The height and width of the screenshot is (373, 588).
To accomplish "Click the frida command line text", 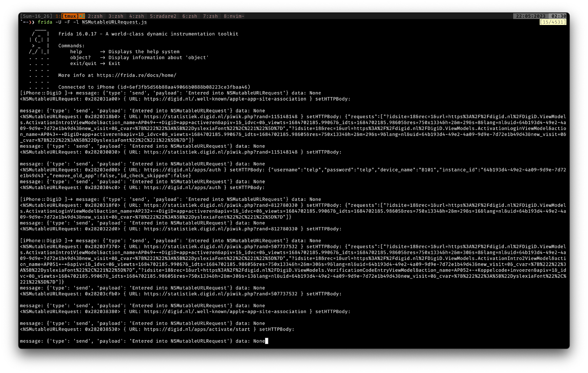I will (92, 22).
